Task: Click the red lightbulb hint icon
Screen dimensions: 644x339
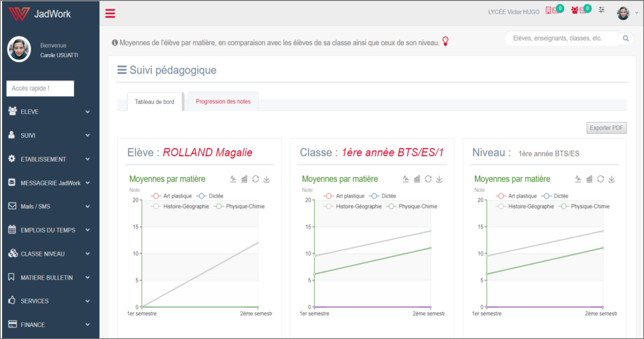Action: coord(446,41)
